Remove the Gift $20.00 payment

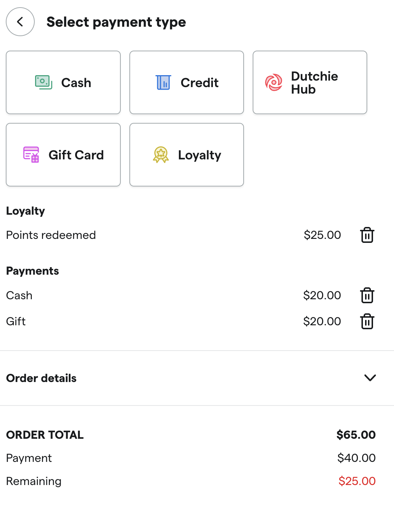[367, 321]
